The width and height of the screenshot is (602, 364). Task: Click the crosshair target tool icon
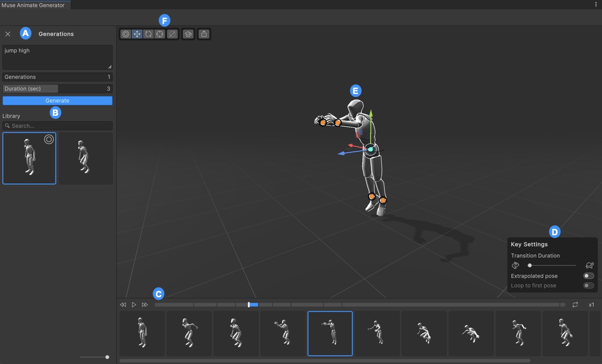click(160, 34)
